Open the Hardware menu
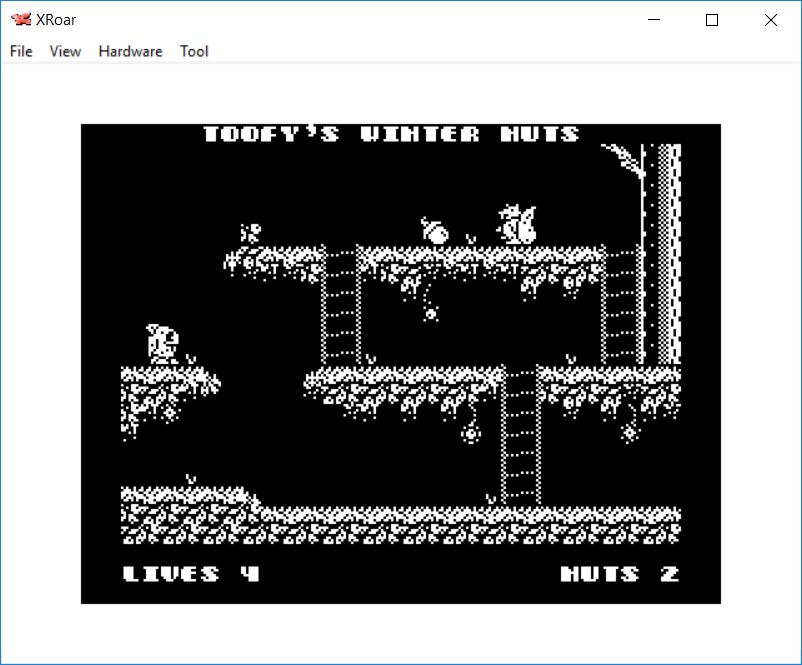The width and height of the screenshot is (802, 665). [x=130, y=51]
